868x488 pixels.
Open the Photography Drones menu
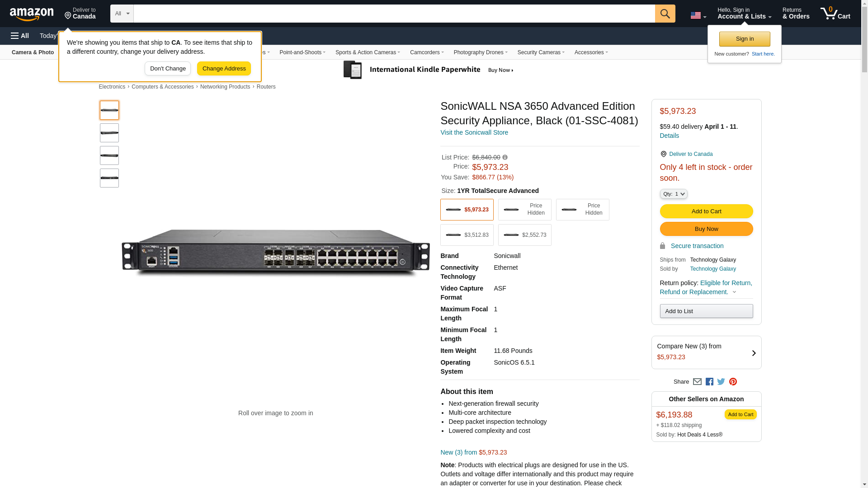[480, 52]
